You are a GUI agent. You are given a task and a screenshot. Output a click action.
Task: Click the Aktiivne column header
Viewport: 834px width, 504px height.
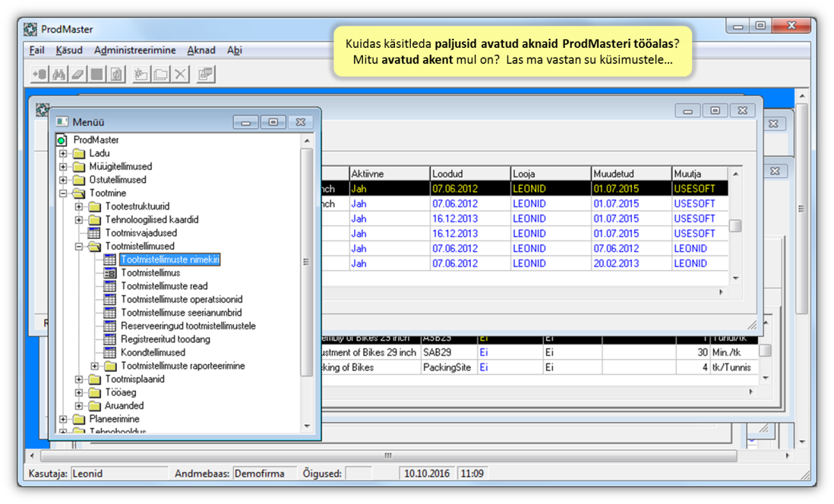390,174
